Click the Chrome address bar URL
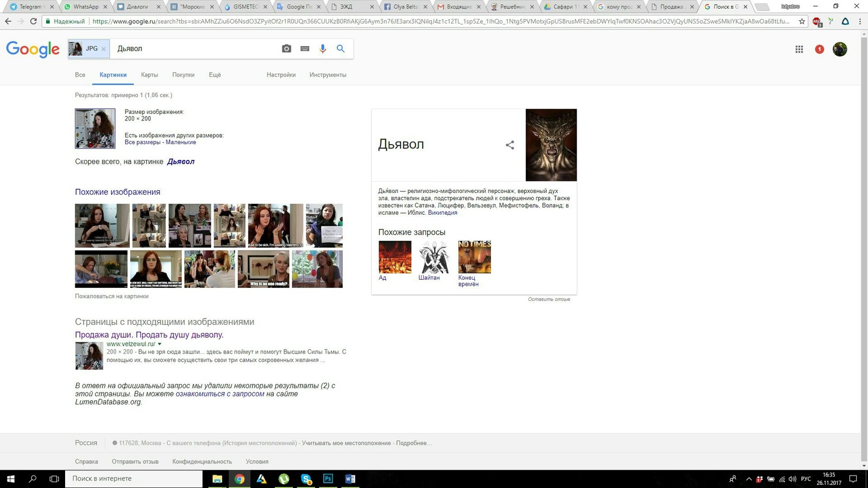The width and height of the screenshot is (868, 488). tap(441, 22)
